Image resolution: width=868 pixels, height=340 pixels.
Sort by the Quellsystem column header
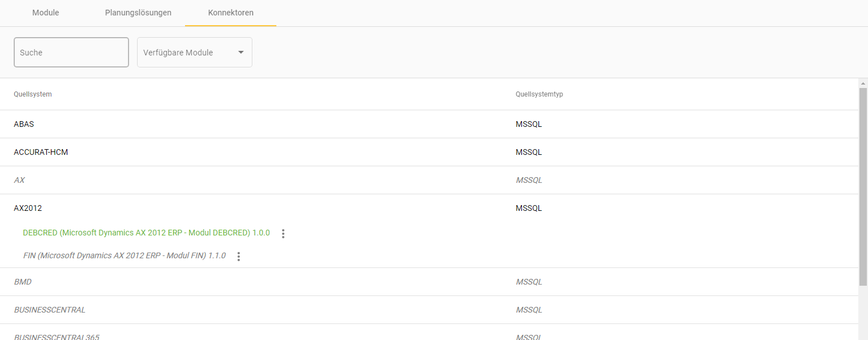(33, 94)
